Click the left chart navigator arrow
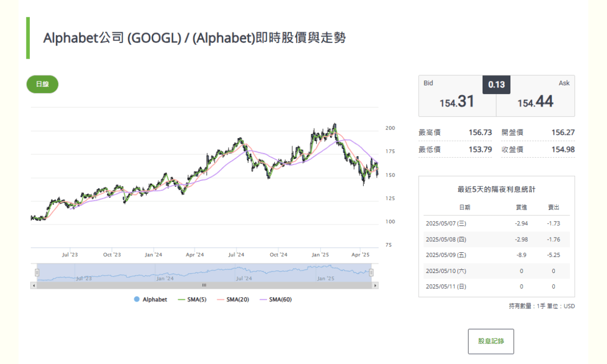 click(33, 285)
